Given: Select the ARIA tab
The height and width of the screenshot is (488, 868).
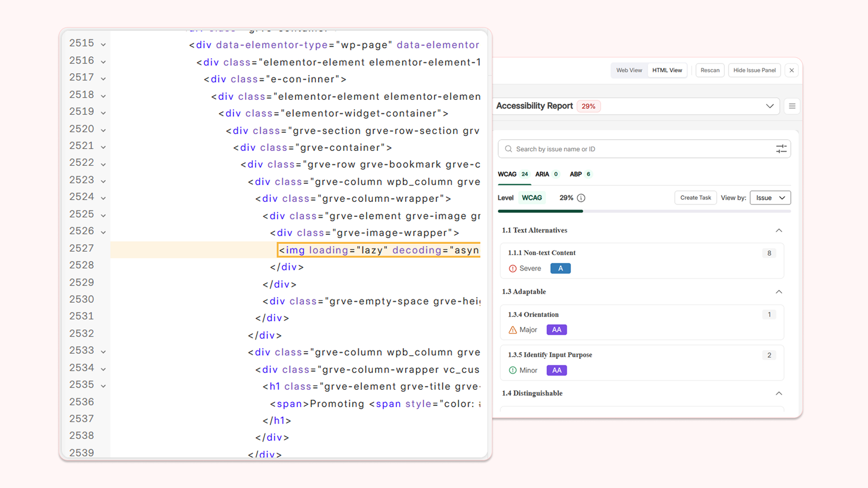Looking at the screenshot, I should pos(547,174).
